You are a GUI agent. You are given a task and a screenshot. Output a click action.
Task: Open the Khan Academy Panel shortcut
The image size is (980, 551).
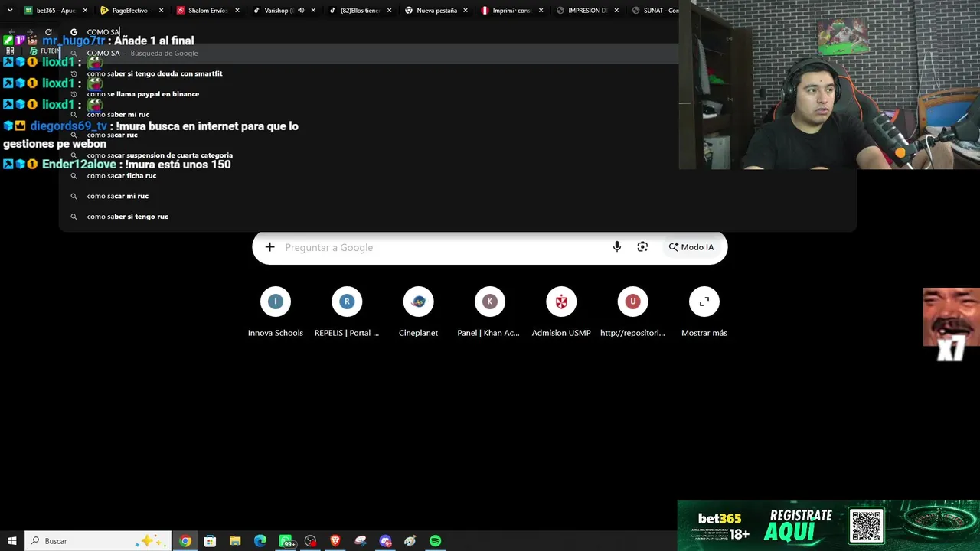click(489, 312)
